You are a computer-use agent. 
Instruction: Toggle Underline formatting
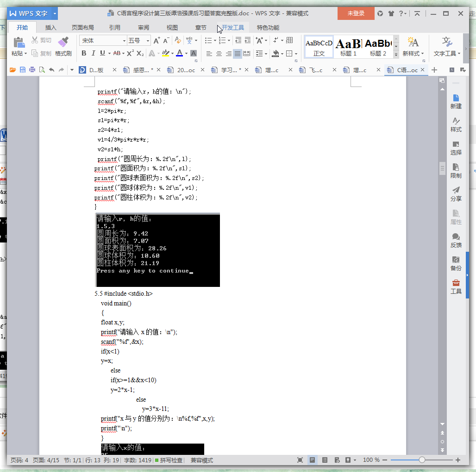[x=103, y=53]
